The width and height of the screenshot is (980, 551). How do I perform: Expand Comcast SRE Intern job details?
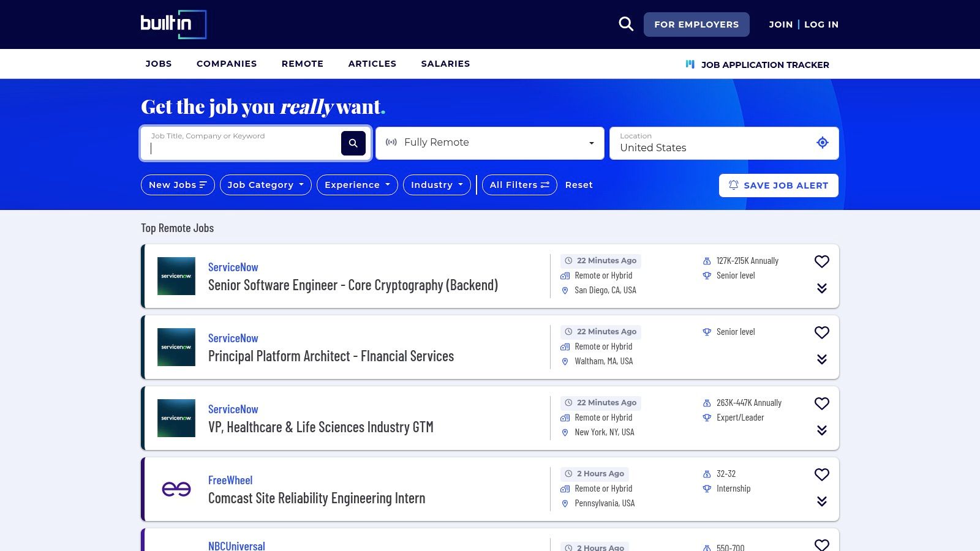822,501
